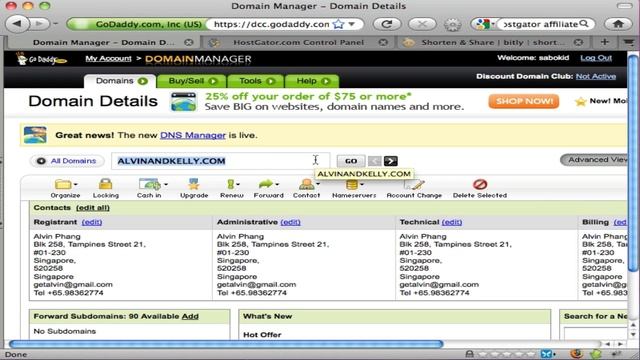Screen dimensions: 640x360
Task: Bookmark page with the star icon
Action: 338,24
